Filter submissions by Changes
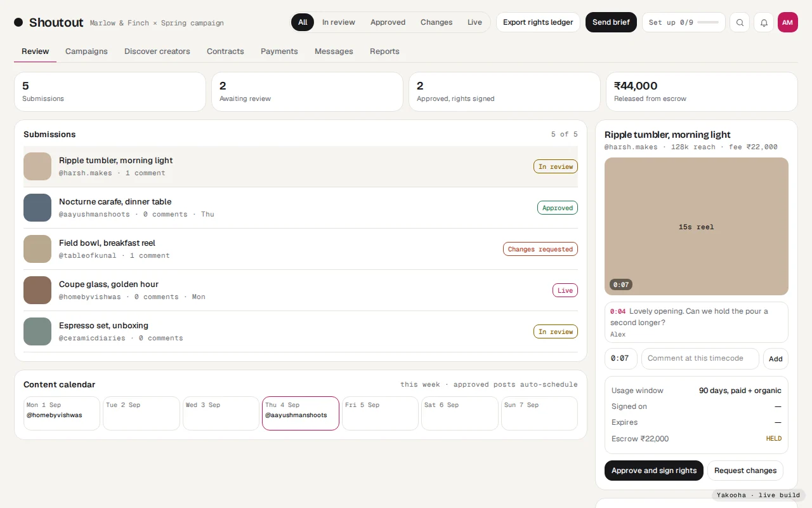Viewport: 812px width, 508px height. click(436, 22)
